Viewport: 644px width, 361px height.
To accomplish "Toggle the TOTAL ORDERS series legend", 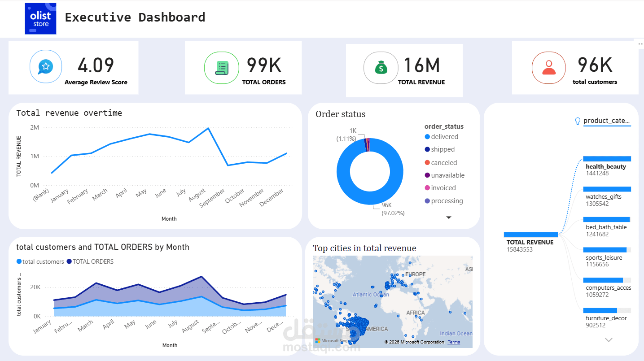I will (90, 261).
